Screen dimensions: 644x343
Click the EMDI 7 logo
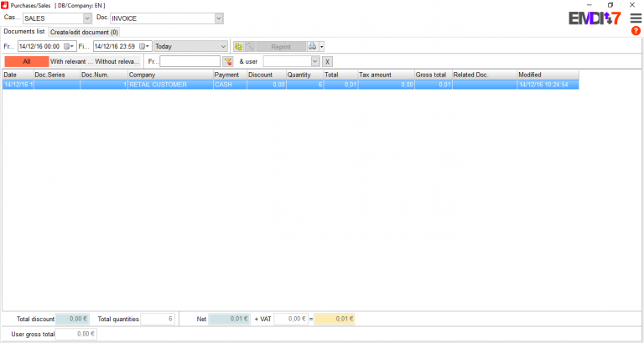595,18
